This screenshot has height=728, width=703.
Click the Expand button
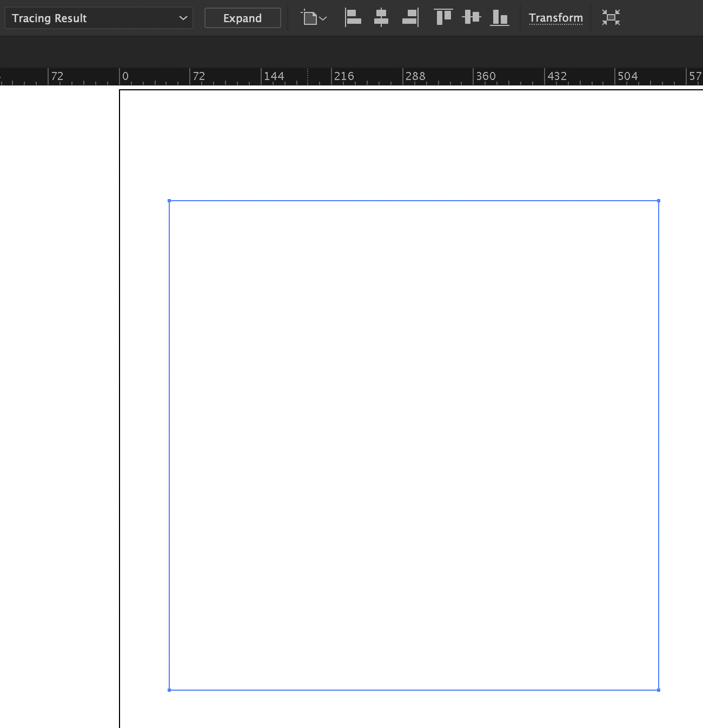(x=242, y=18)
